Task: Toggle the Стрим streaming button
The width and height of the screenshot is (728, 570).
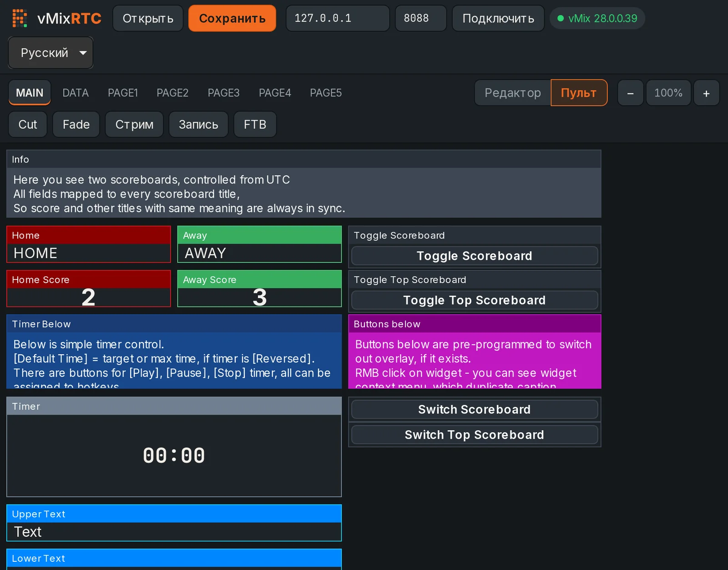Action: pyautogui.click(x=134, y=124)
